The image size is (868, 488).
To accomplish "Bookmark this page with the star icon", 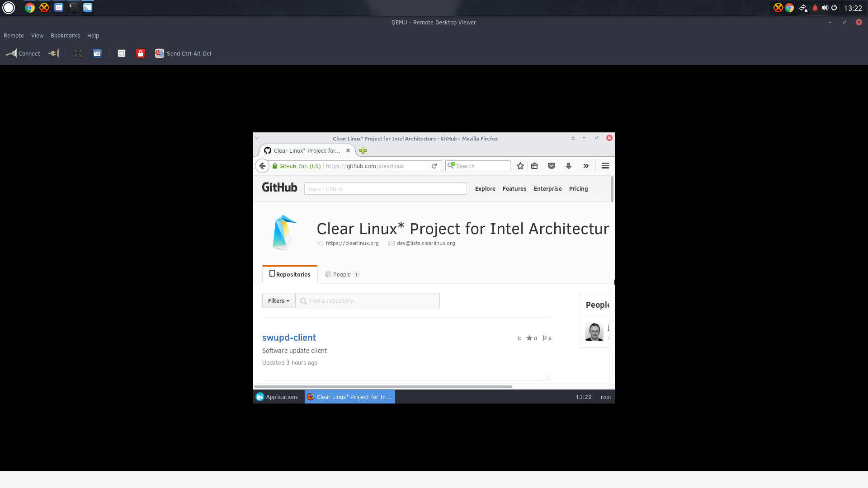I will point(520,166).
